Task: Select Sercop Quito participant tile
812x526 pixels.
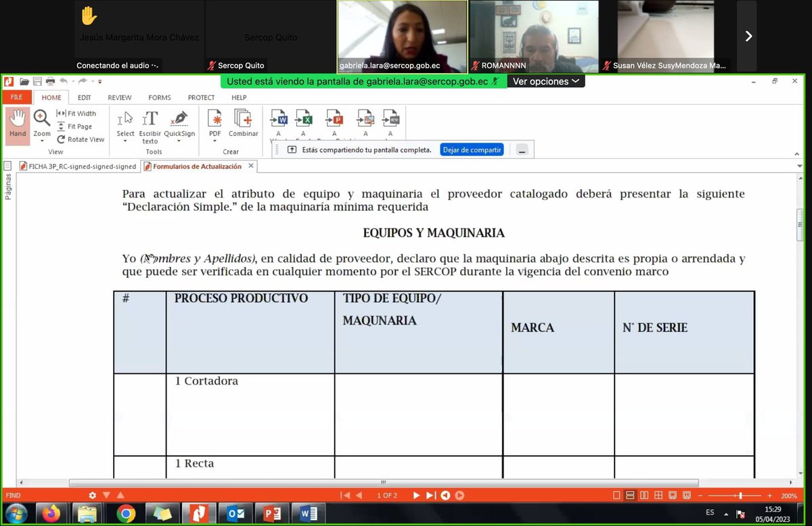Action: tap(271, 37)
